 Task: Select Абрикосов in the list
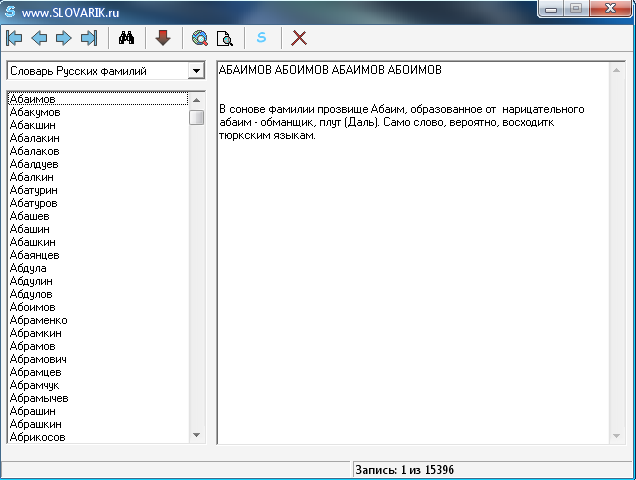click(x=98, y=437)
